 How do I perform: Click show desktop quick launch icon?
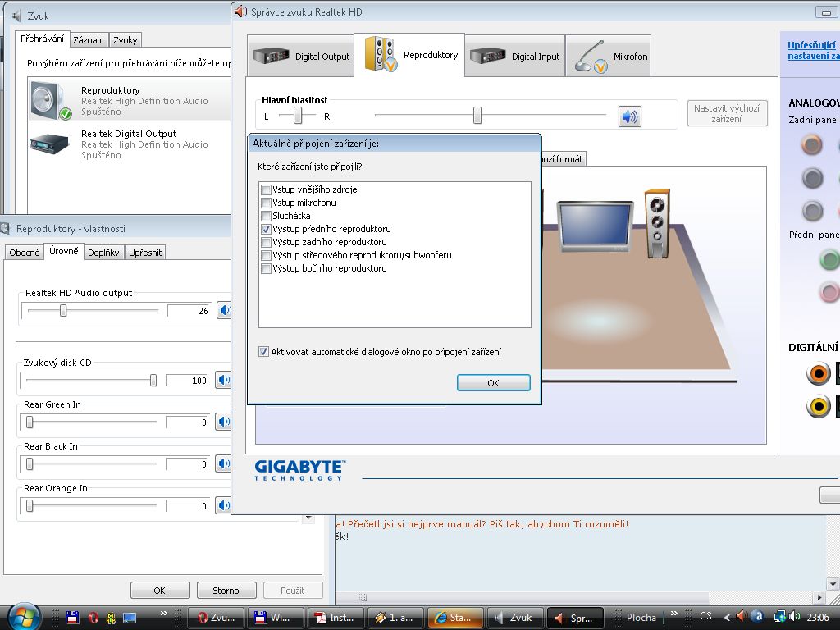click(x=130, y=617)
